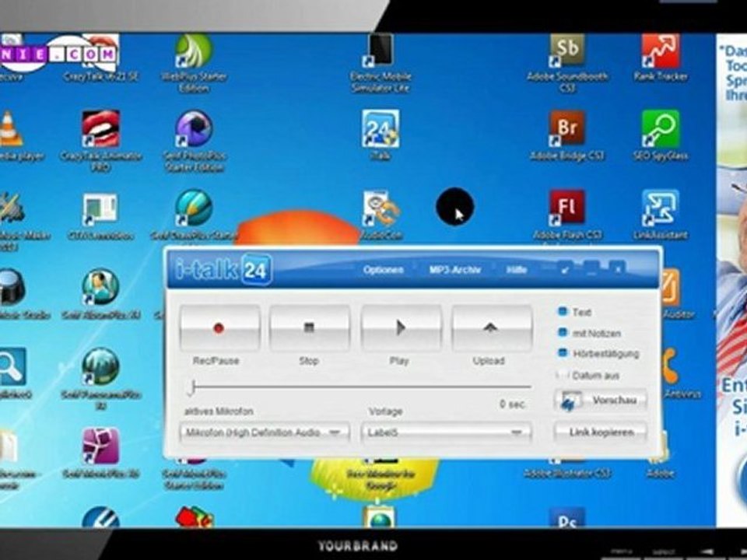Select the Serif DrawPlus Starter desktop icon
Viewport: 747px width, 560px height.
point(194,215)
